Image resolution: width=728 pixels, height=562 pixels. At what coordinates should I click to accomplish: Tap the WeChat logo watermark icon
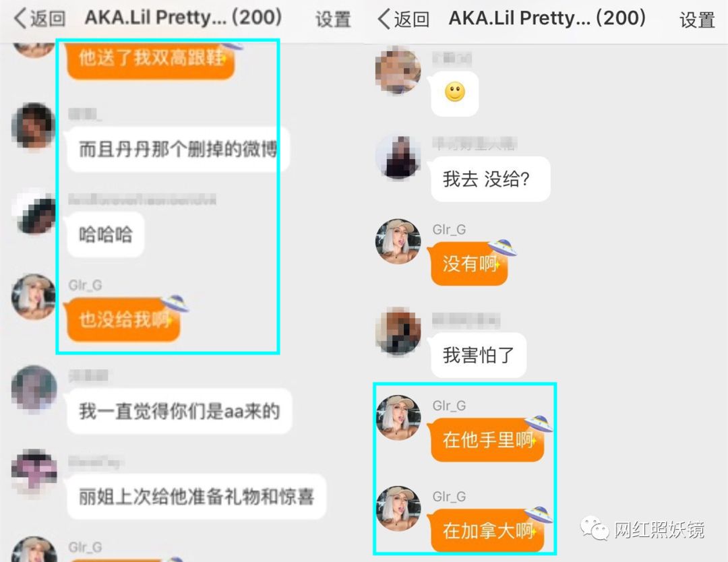(x=595, y=528)
